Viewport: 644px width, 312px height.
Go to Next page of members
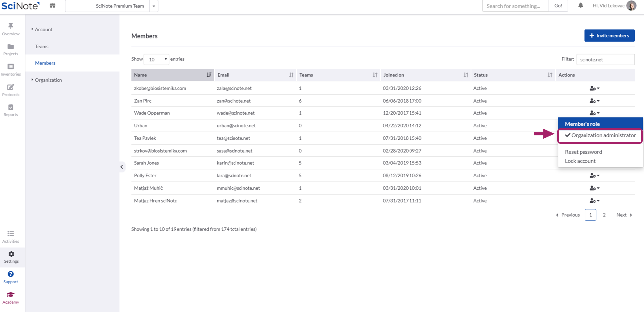click(x=624, y=215)
